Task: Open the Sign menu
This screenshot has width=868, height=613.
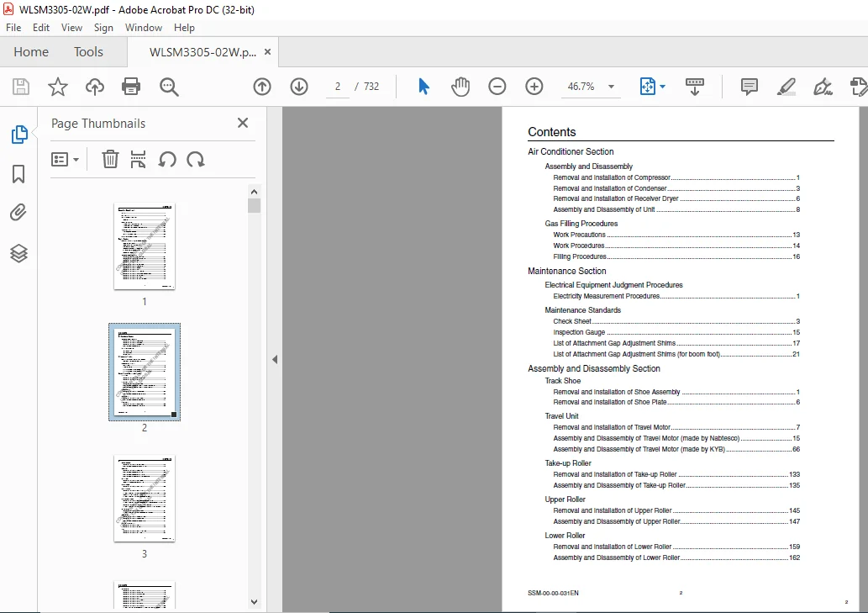Action: point(103,28)
